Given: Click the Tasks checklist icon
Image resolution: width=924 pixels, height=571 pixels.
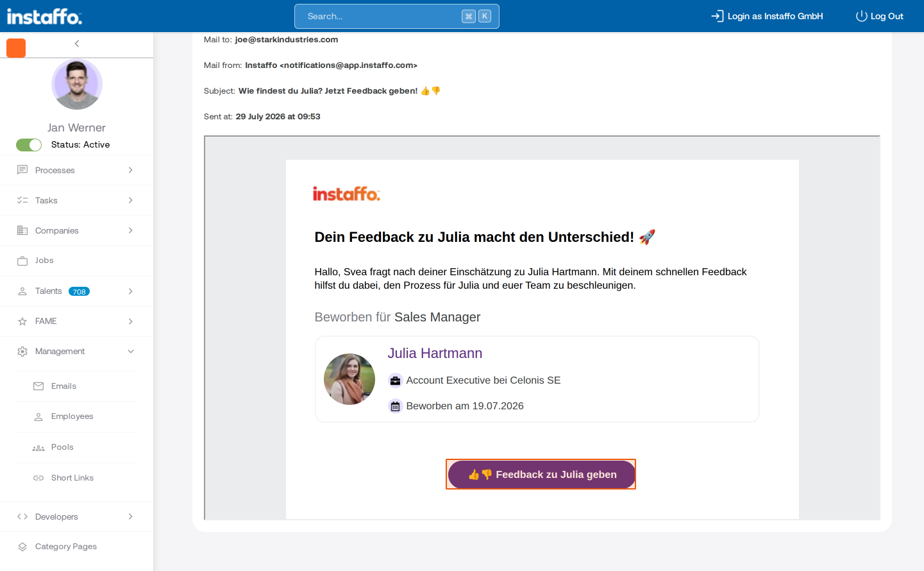Looking at the screenshot, I should pyautogui.click(x=22, y=200).
